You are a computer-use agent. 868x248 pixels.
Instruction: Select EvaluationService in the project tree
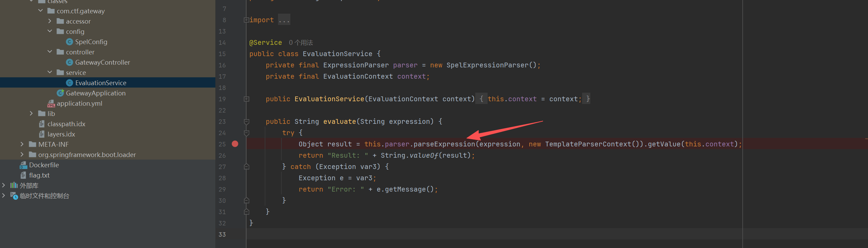tap(100, 83)
